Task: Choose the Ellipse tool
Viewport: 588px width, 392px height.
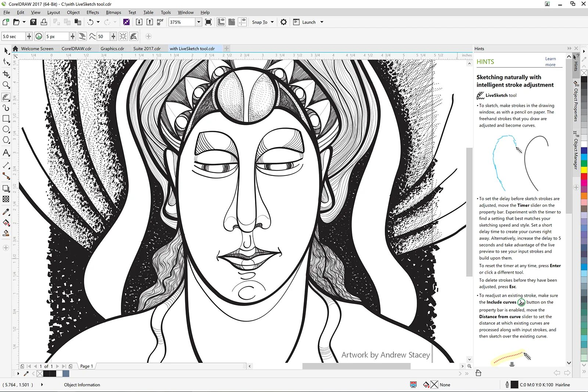Action: [x=6, y=129]
